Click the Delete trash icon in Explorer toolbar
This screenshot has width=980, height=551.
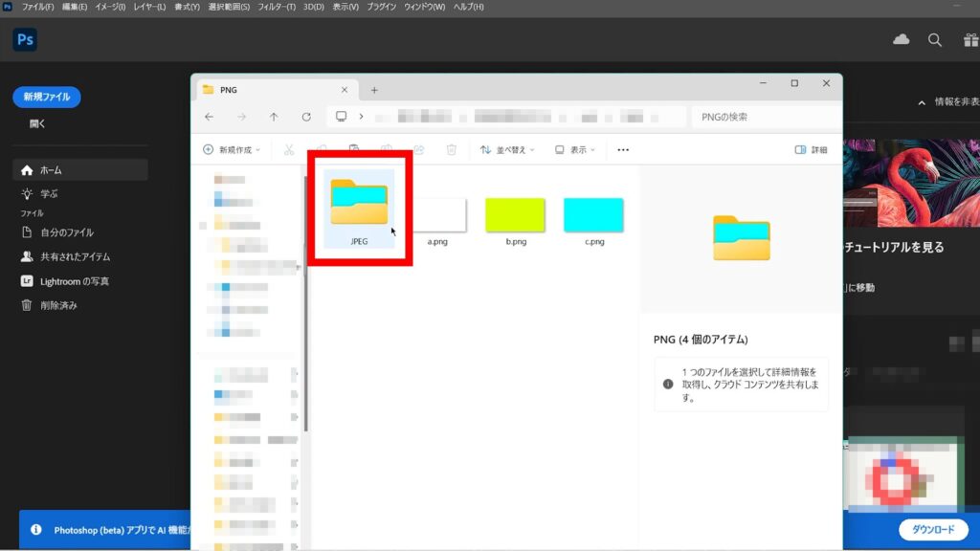452,150
